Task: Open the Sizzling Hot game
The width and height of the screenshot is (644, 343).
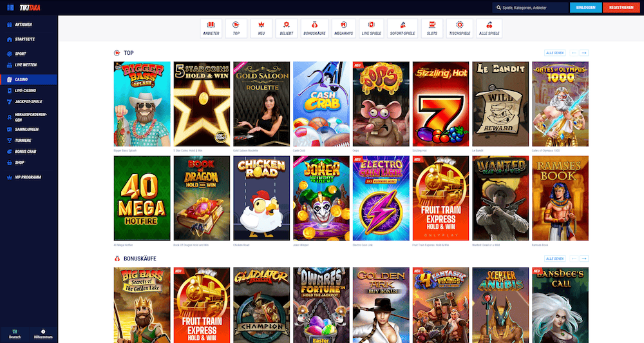Action: click(x=440, y=104)
